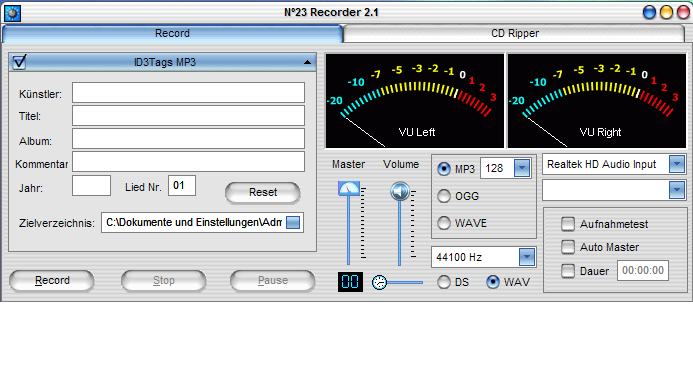
Task: Click the app gear icon in title bar
Action: tap(12, 13)
